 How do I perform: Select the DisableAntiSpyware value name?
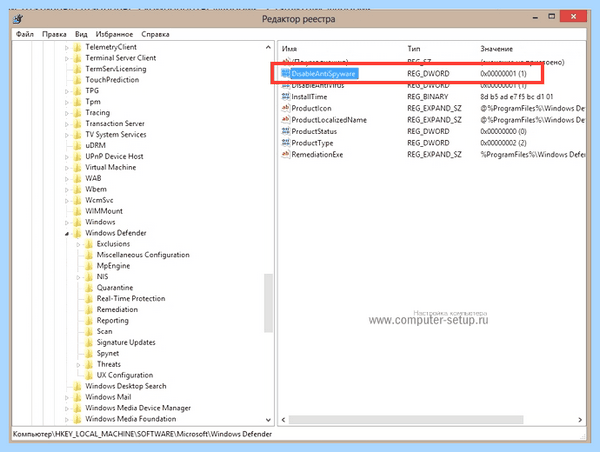coord(323,73)
